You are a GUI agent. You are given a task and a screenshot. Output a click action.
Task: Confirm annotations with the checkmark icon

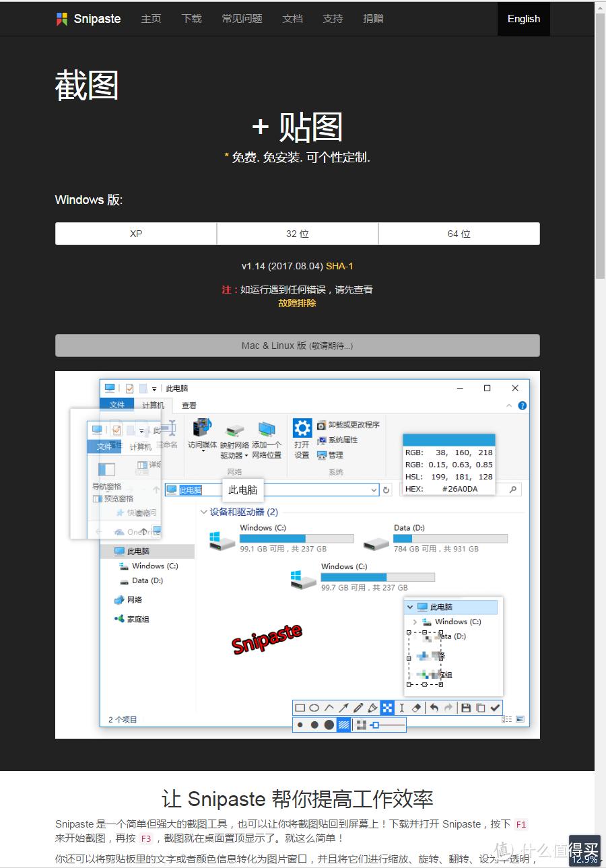coord(494,708)
